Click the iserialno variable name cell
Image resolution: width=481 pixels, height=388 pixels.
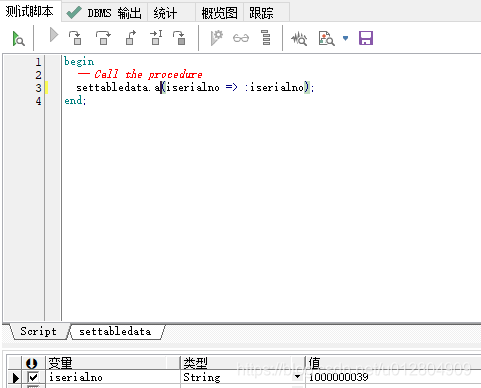click(113, 377)
